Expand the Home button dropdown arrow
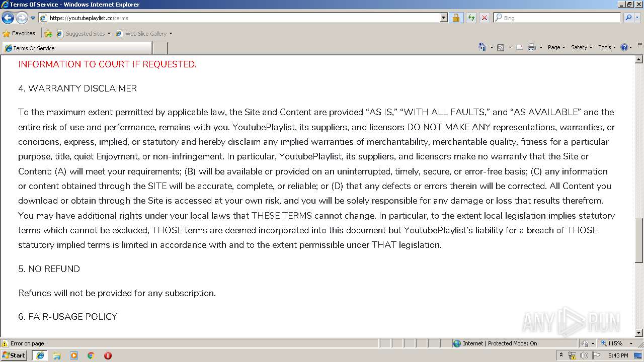The image size is (644, 362). (x=492, y=47)
